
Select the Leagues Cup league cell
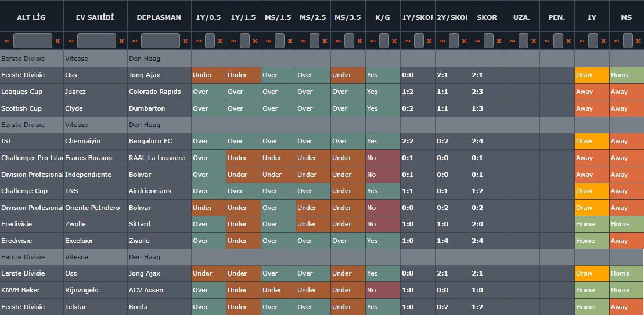coord(31,92)
